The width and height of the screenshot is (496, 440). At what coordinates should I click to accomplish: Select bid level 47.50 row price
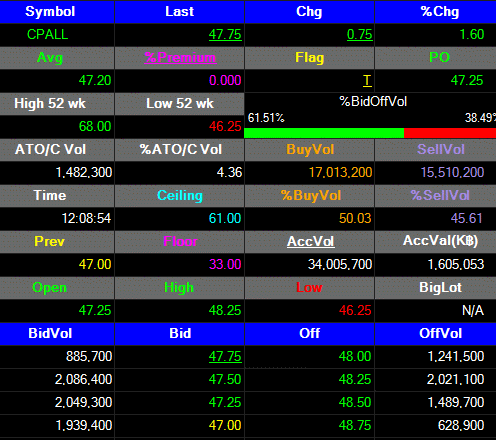tap(225, 379)
